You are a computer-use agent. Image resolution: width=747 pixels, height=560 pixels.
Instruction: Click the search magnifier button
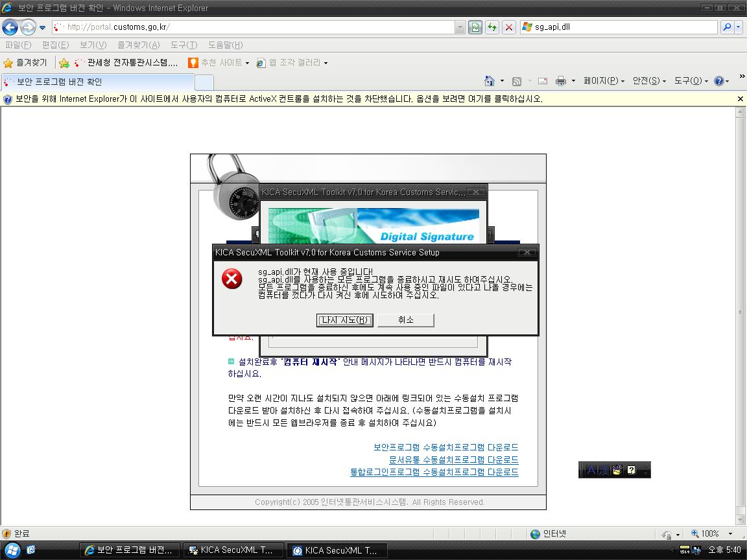[x=727, y=27]
